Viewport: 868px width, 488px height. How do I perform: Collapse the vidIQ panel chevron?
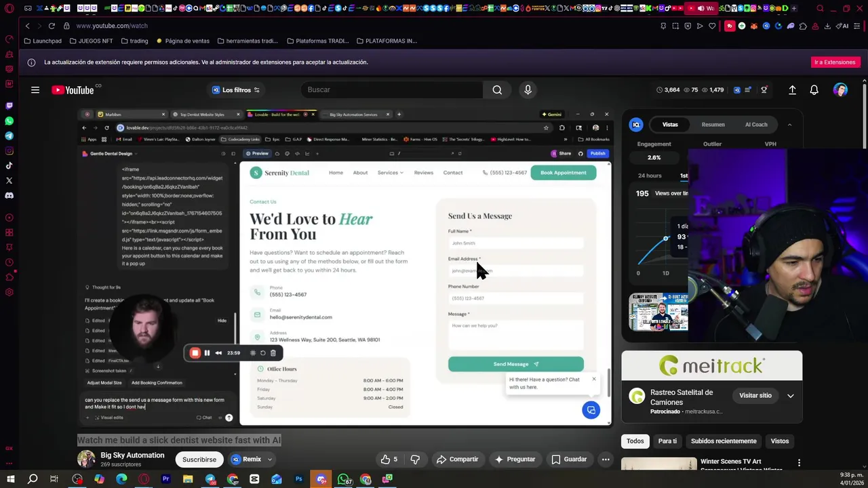tap(789, 125)
